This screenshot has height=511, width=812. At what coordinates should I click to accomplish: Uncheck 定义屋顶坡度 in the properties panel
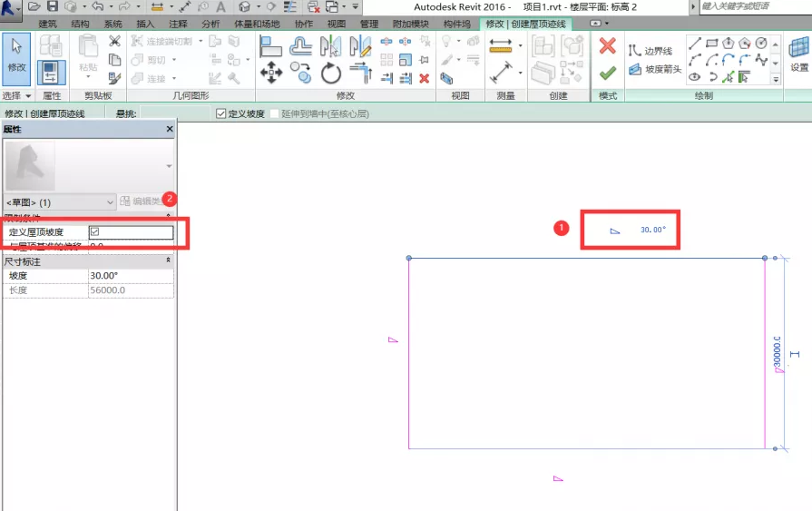[x=94, y=232]
